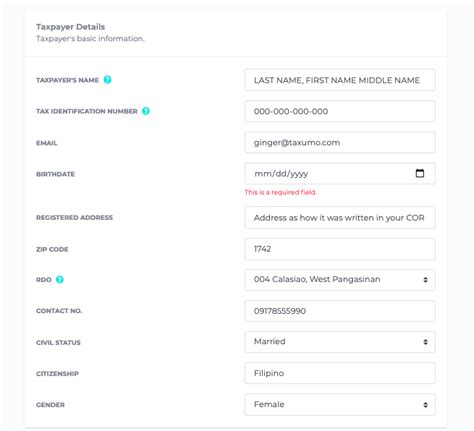Click into the Tax Identification Number field

340,111
